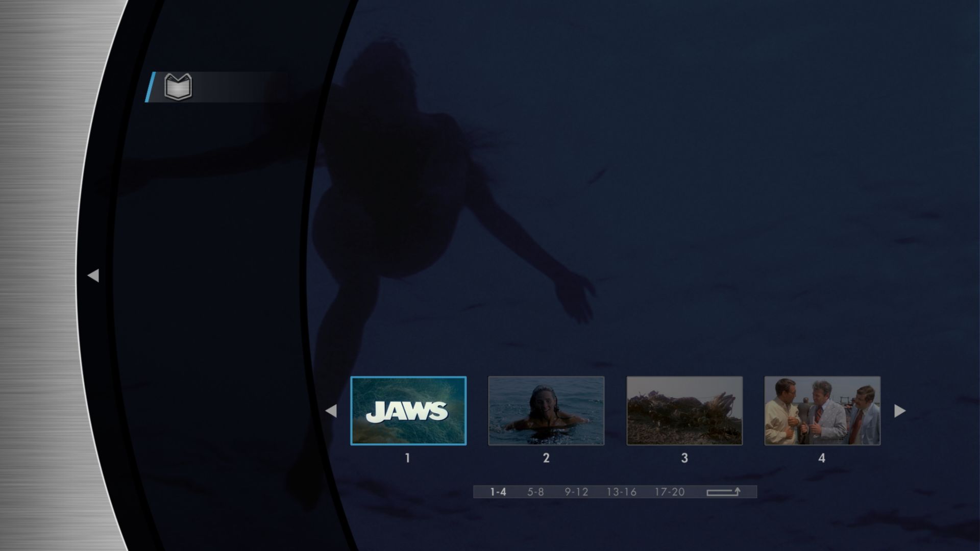Image resolution: width=980 pixels, height=551 pixels.
Task: Open the scene selection book icon
Action: (x=178, y=87)
